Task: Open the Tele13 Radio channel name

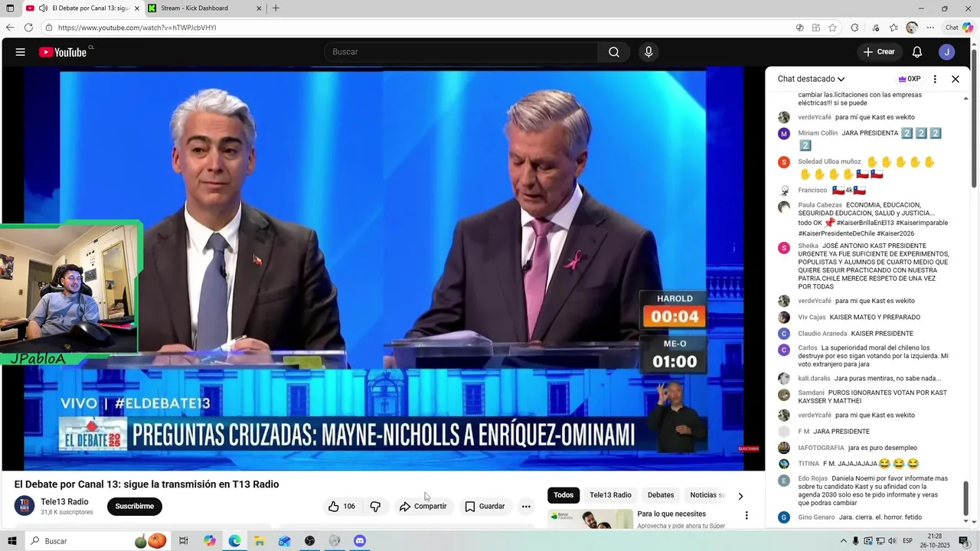Action: [x=64, y=502]
